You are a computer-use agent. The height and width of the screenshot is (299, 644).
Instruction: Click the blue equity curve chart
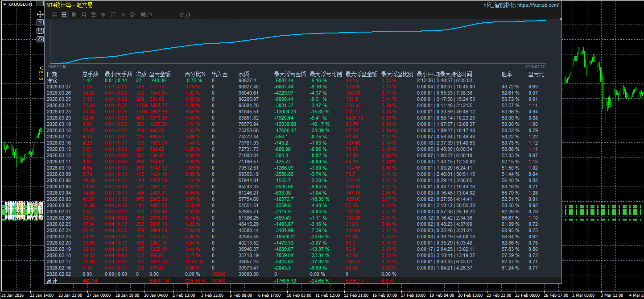[x=298, y=42]
